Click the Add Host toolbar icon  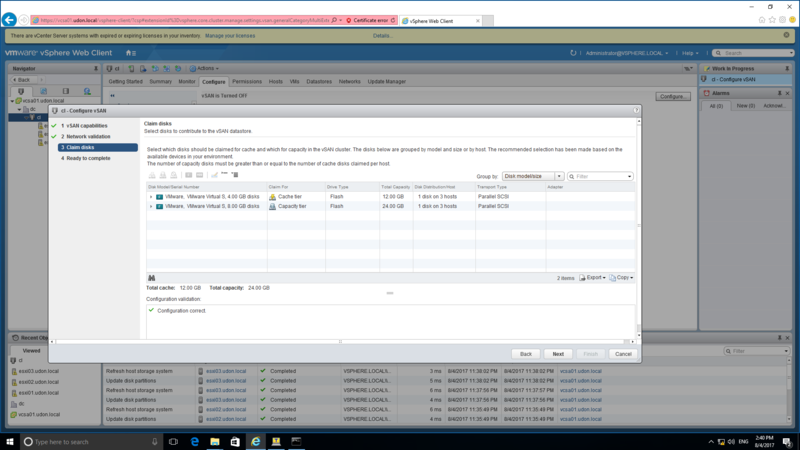click(x=131, y=68)
